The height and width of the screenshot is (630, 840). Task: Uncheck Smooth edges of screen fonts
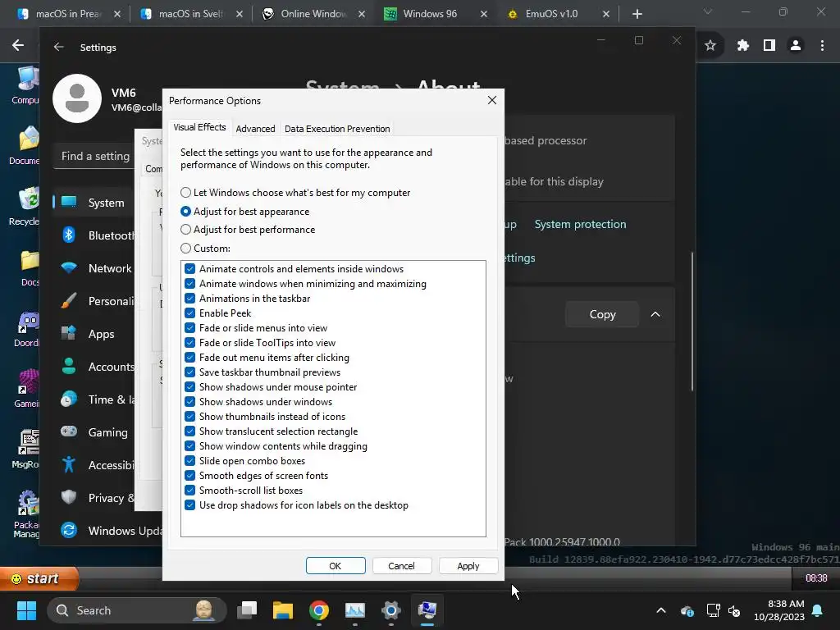[x=189, y=476]
